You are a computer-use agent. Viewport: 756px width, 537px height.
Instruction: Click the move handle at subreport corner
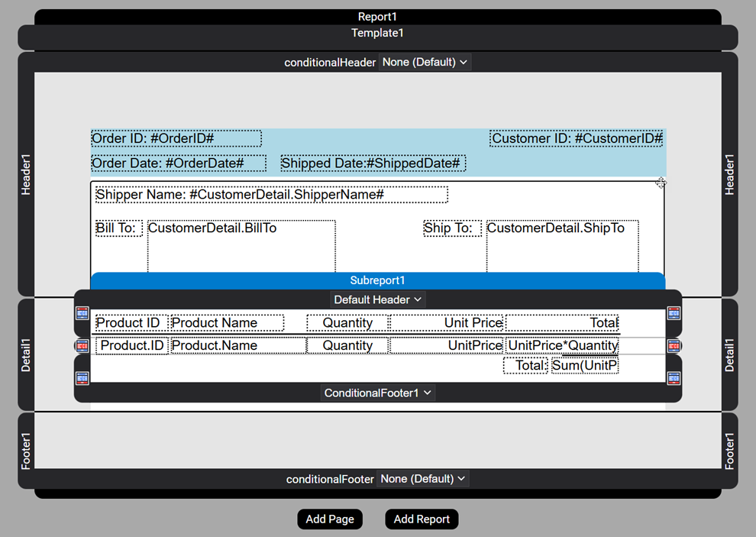pos(661,183)
